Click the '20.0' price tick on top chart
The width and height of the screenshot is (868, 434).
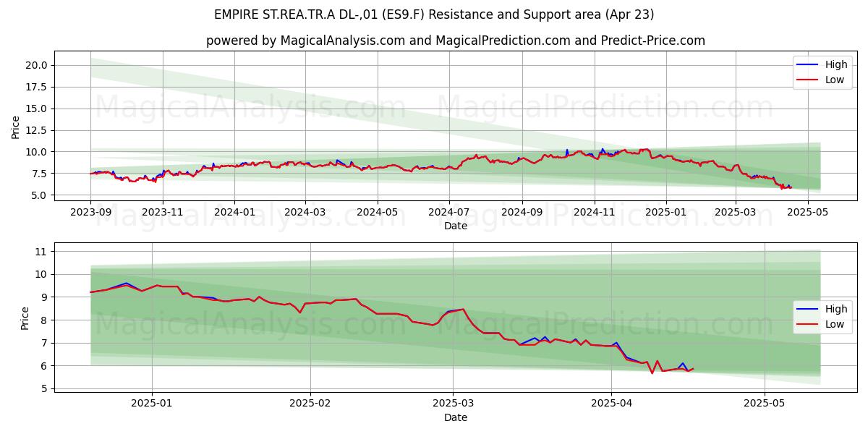37,65
